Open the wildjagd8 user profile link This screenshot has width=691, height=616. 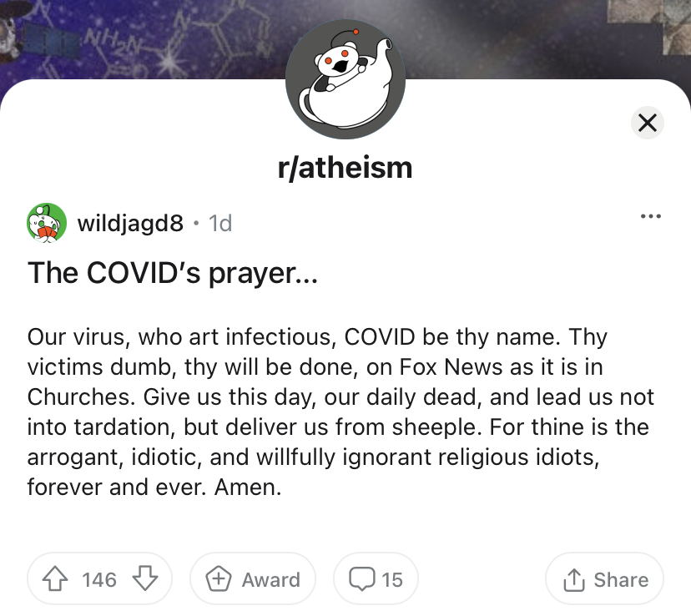tap(130, 223)
